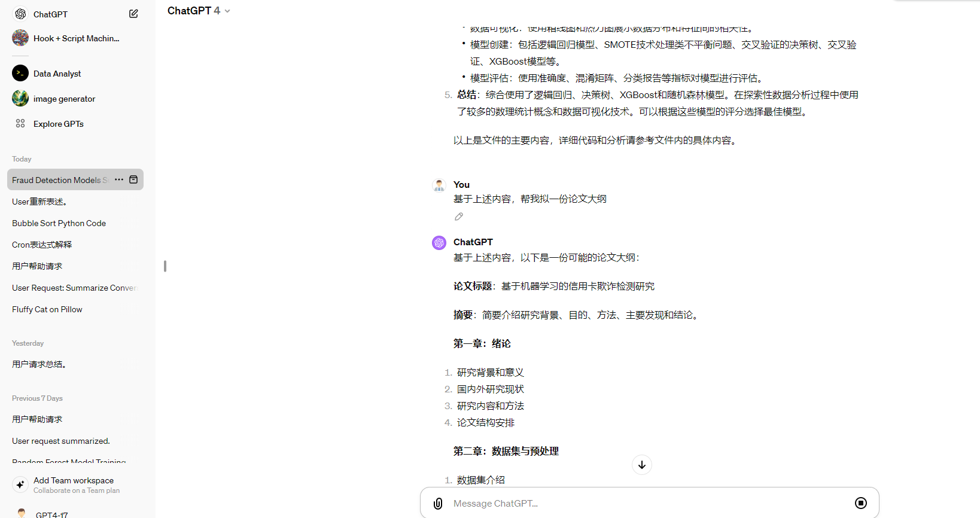The image size is (980, 518).
Task: Start a new chat with edit icon
Action: coord(133,14)
